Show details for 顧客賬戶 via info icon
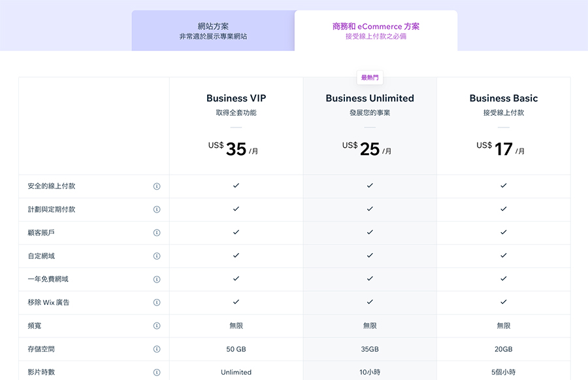This screenshot has height=380, width=588. pos(157,232)
